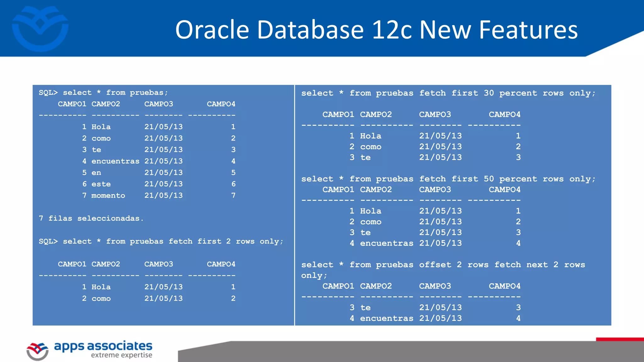
Task: Click '7 filas seleccionadas.' text
Action: pos(91,218)
